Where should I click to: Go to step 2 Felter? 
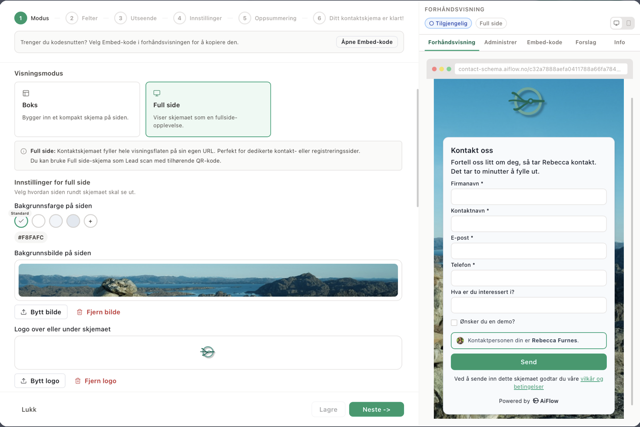click(x=82, y=18)
